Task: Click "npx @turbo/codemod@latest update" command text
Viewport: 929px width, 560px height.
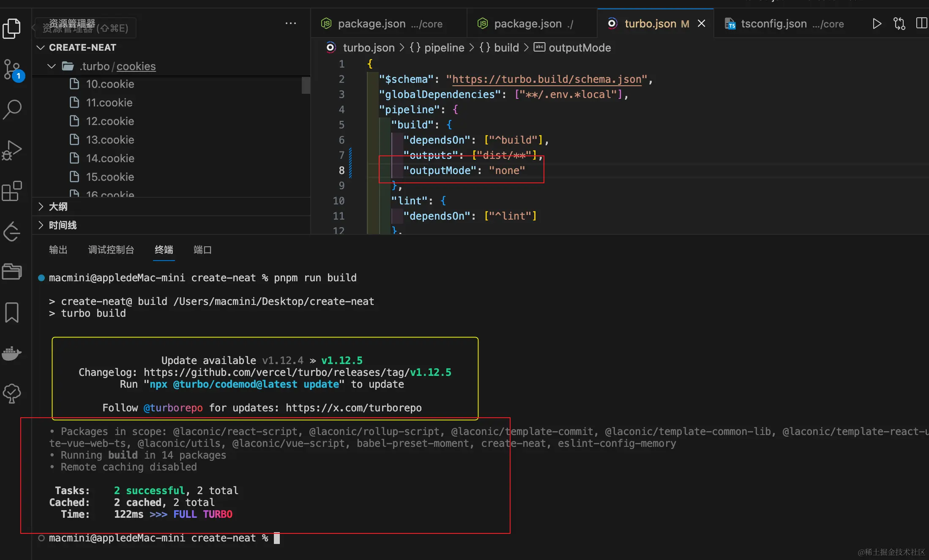Action: point(244,384)
